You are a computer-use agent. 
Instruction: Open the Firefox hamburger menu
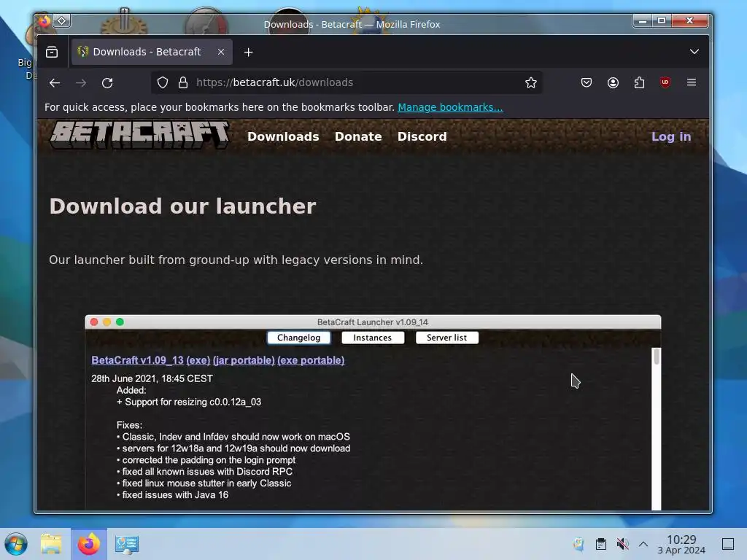click(692, 82)
